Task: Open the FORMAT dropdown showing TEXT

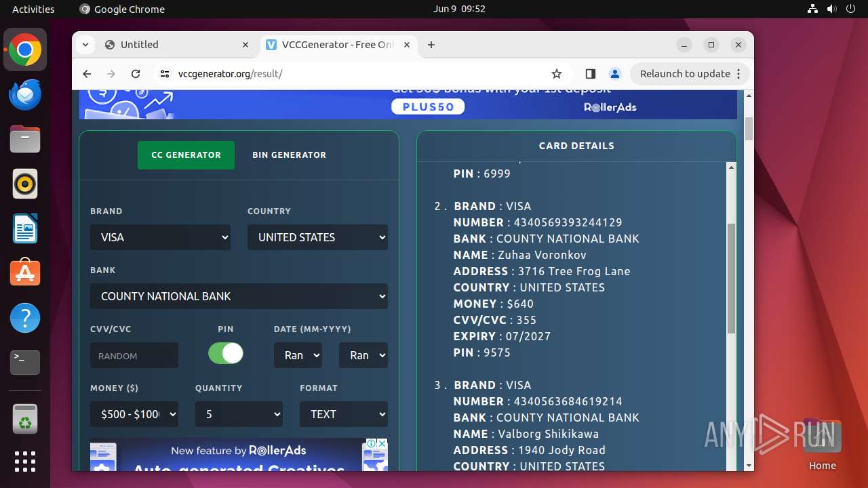Action: [x=344, y=414]
